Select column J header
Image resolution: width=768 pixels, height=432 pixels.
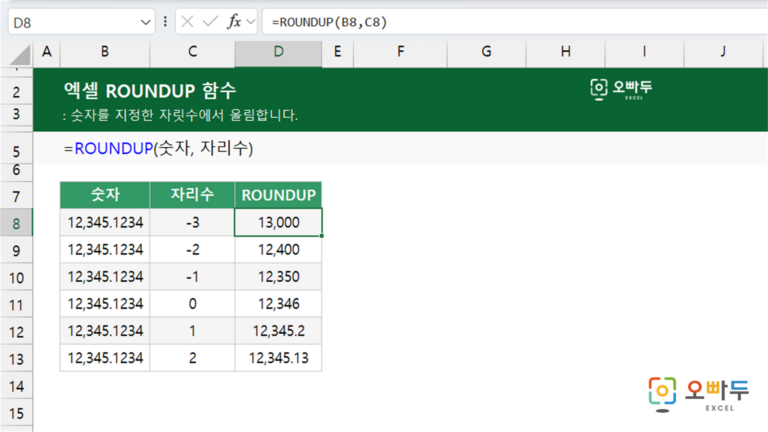(723, 52)
